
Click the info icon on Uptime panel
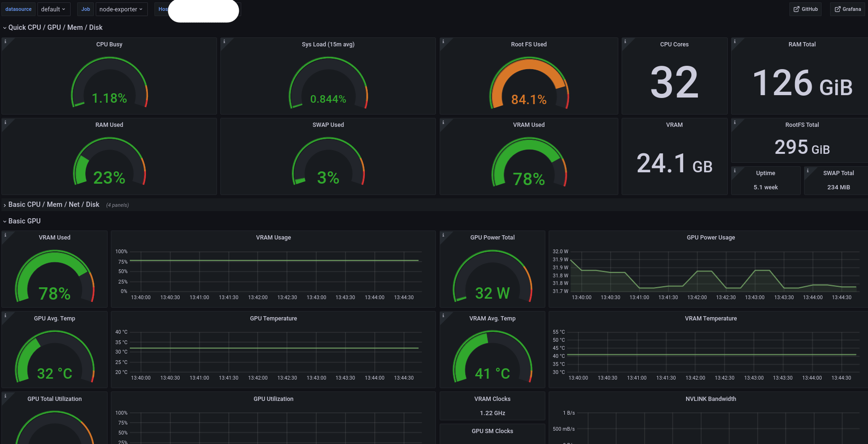click(x=734, y=170)
